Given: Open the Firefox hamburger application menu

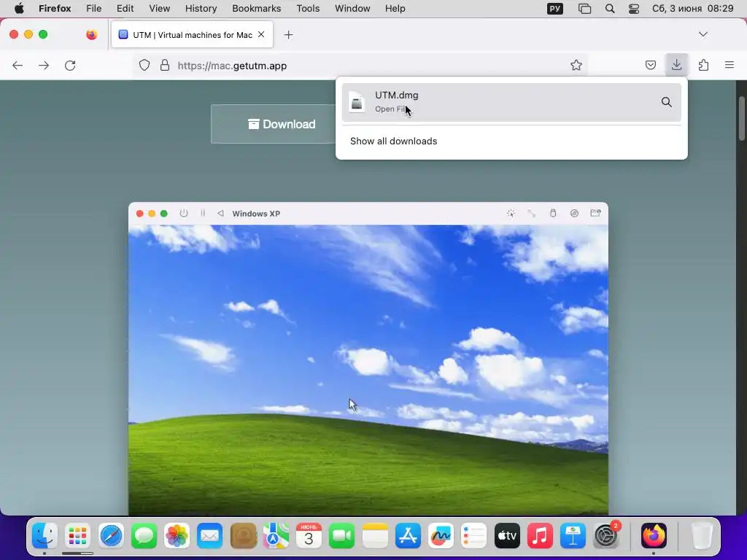Looking at the screenshot, I should pos(729,65).
